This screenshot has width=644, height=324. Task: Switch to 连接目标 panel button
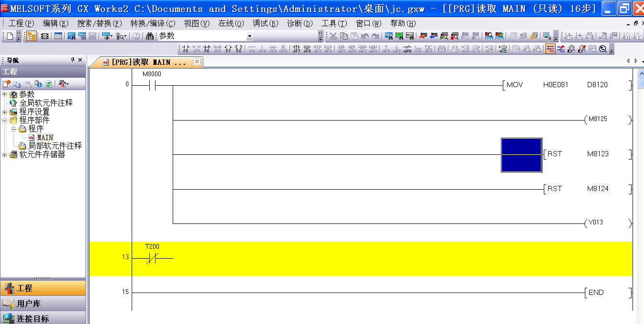coord(32,318)
